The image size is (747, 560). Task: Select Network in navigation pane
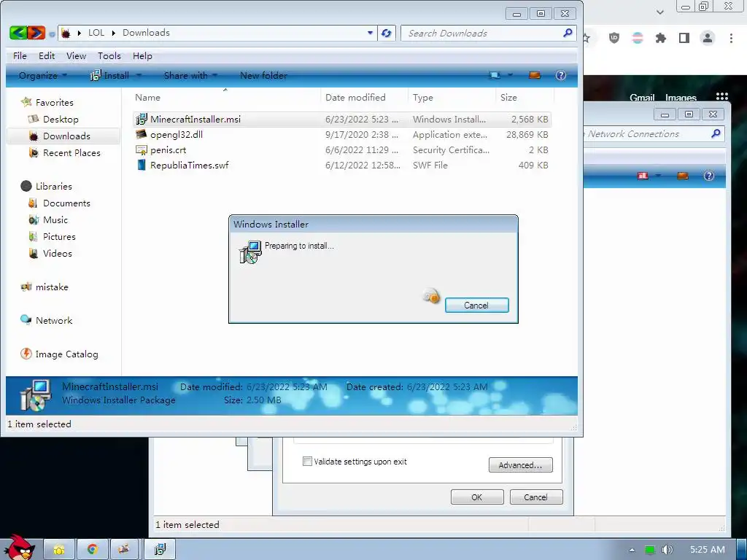point(54,321)
